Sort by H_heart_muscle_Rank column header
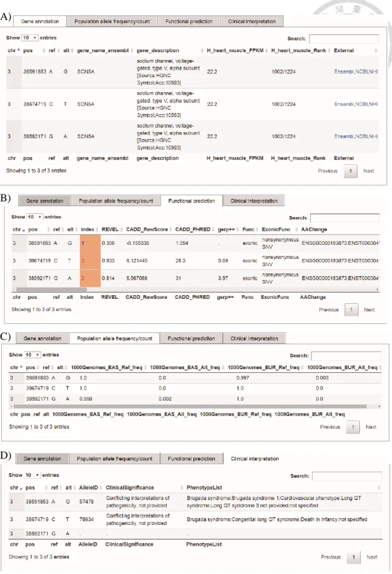The width and height of the screenshot is (392, 574). coord(299,50)
